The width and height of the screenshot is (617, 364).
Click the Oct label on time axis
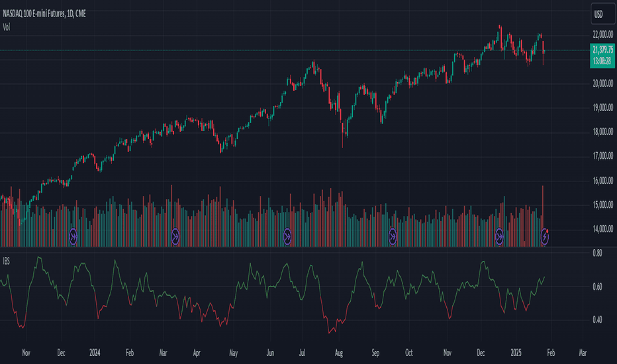pos(409,353)
